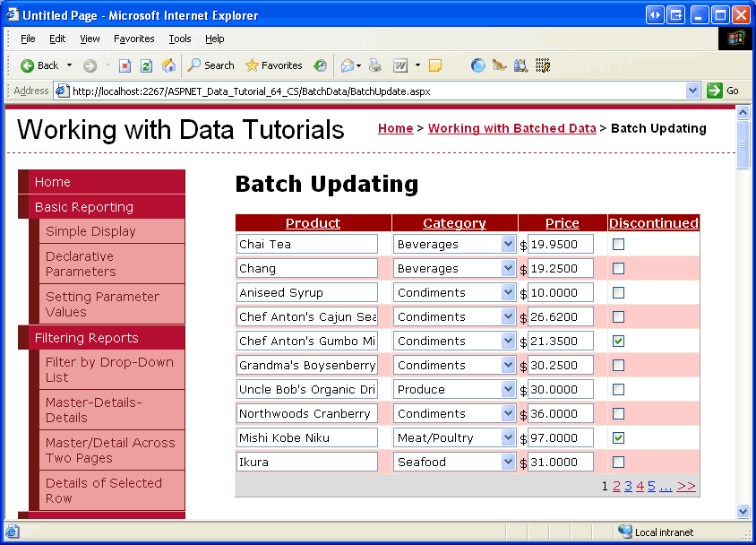
Task: Check Discontinued for Chai Tea
Action: pos(618,244)
